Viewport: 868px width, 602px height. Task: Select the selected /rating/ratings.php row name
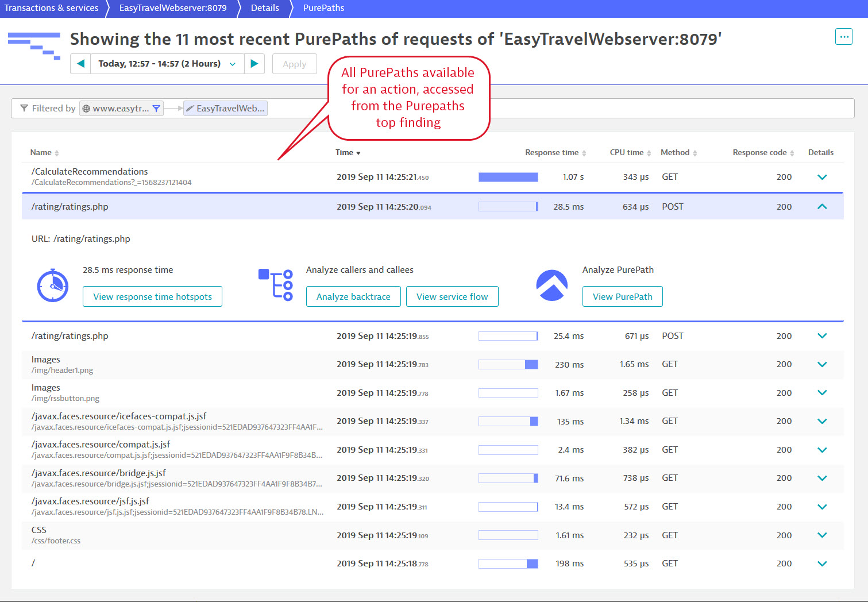tap(70, 206)
